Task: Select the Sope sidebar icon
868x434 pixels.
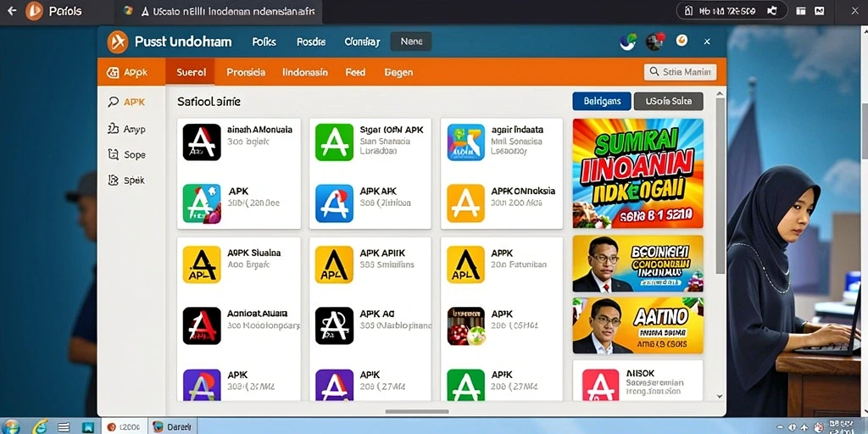Action: point(114,154)
